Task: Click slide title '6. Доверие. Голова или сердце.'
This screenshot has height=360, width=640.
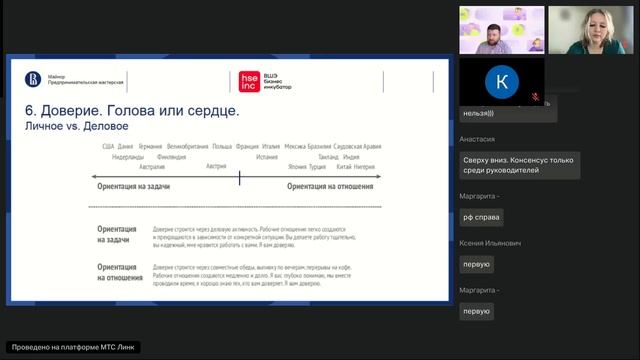Action: pos(132,111)
